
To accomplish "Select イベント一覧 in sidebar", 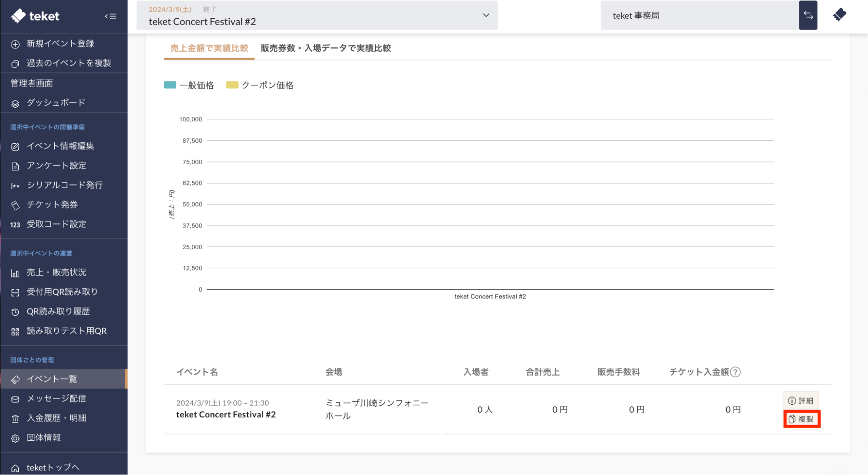I will coord(64,379).
